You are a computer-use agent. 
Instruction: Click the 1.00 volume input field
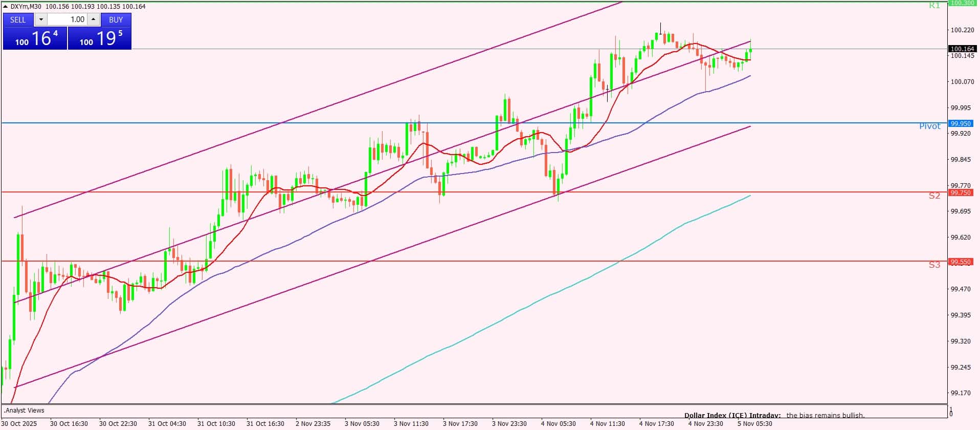68,19
